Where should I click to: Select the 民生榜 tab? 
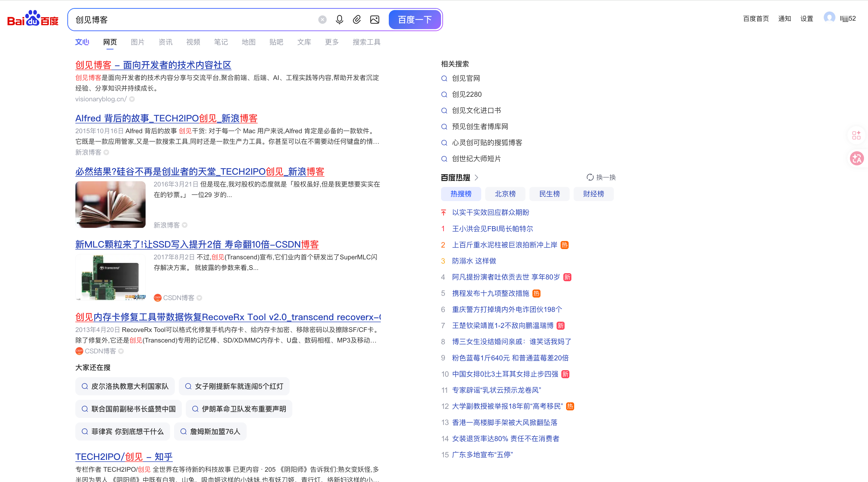point(549,194)
